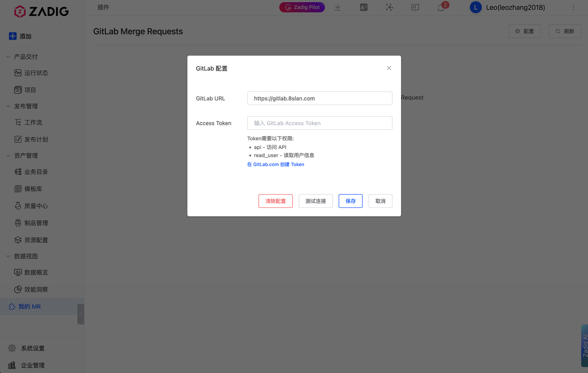
Task: Open notifications bell with badge 2
Action: pyautogui.click(x=441, y=7)
